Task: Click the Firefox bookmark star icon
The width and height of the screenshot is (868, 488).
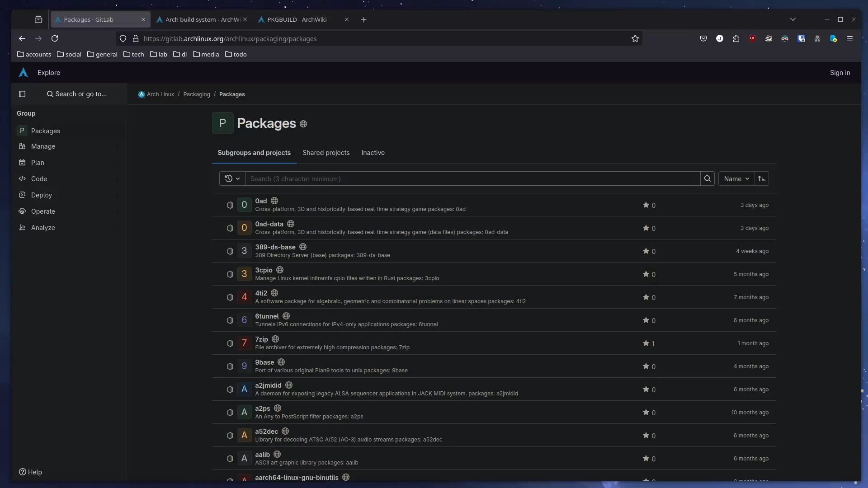Action: coord(635,39)
